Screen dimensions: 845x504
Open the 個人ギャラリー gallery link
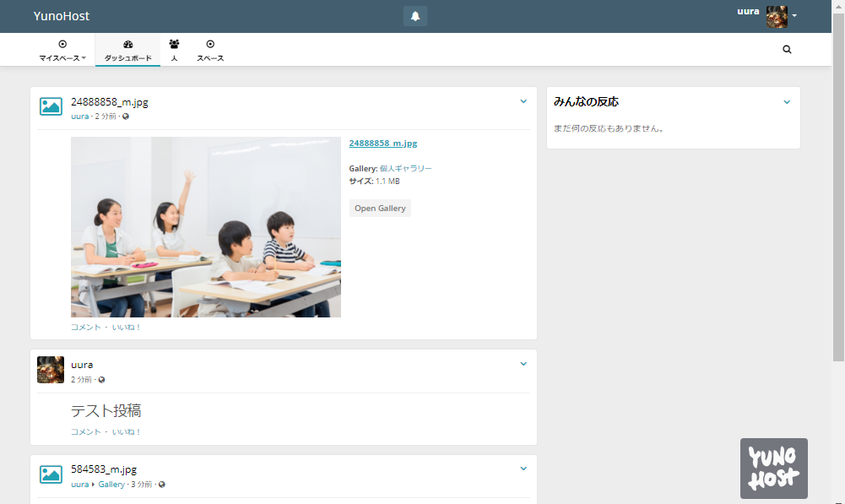406,168
